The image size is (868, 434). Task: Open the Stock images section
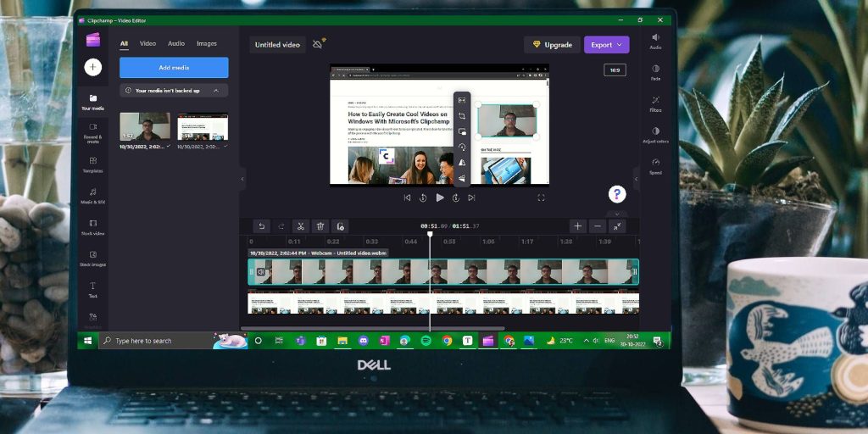[93, 259]
